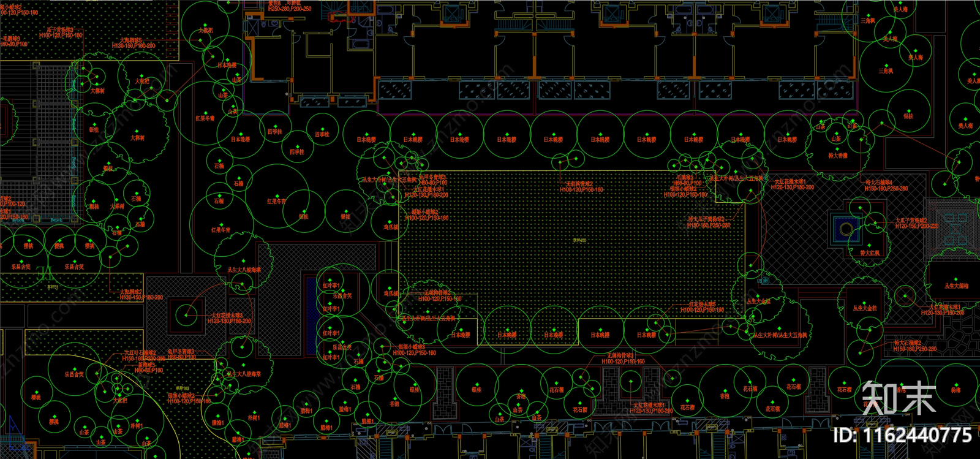Click the 瓜子黄杨球3 annotation

click(x=60, y=30)
